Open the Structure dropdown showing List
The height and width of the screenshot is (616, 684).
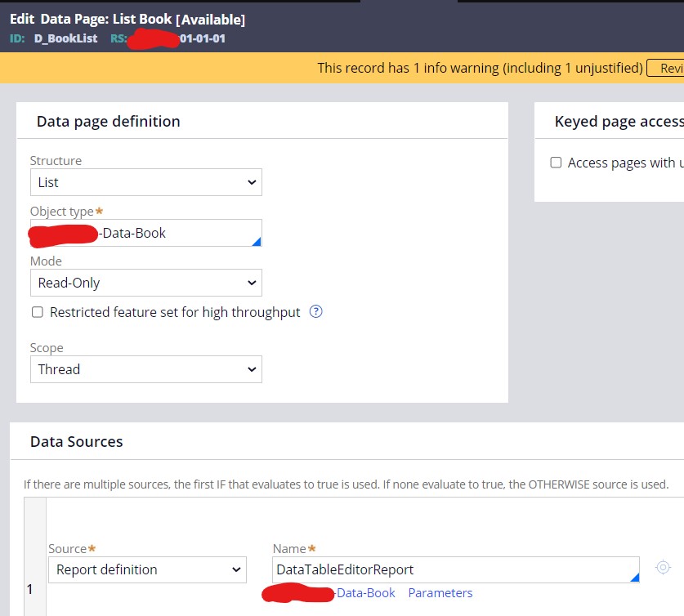coord(146,182)
